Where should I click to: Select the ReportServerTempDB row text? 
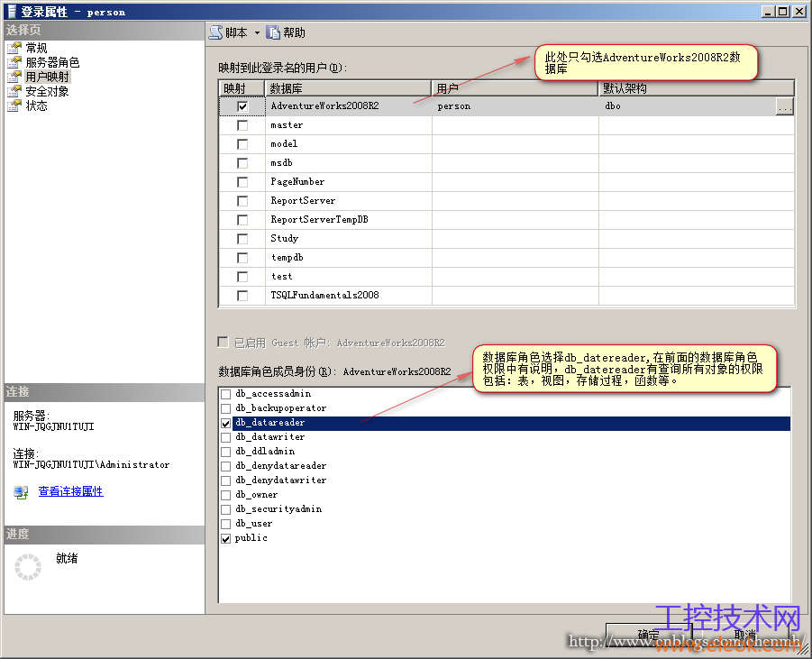point(320,220)
